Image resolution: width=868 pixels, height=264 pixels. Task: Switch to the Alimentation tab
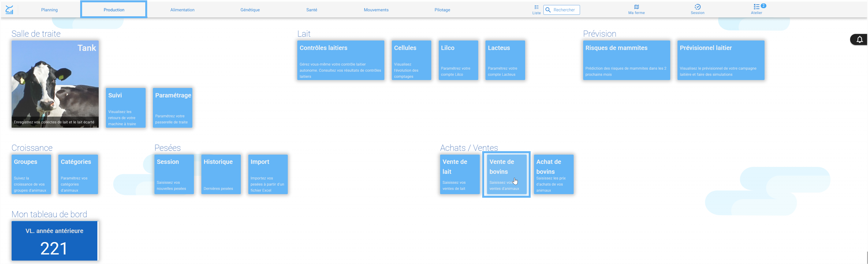182,10
